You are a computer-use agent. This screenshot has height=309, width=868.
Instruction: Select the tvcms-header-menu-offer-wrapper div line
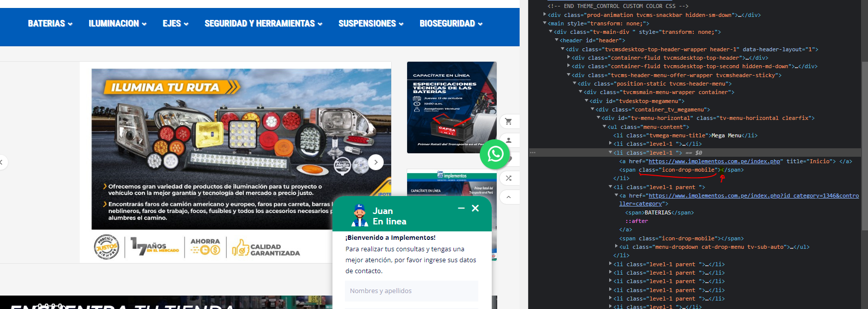(x=677, y=75)
